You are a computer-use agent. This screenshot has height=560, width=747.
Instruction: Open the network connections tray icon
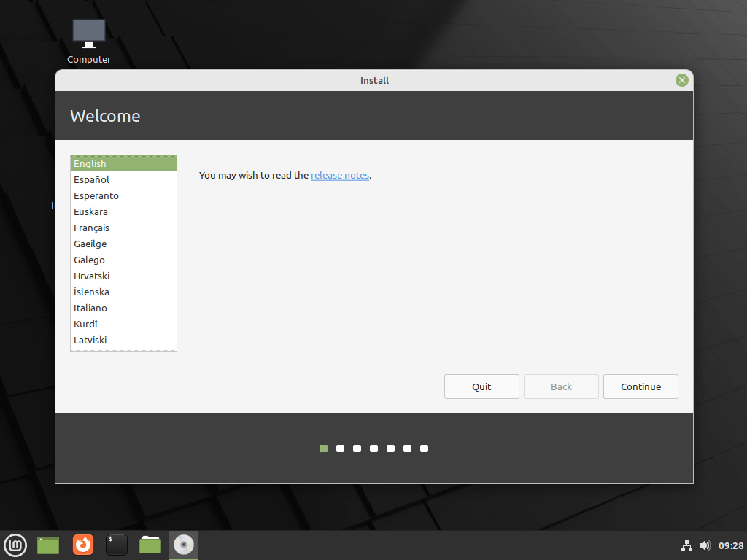pos(686,545)
